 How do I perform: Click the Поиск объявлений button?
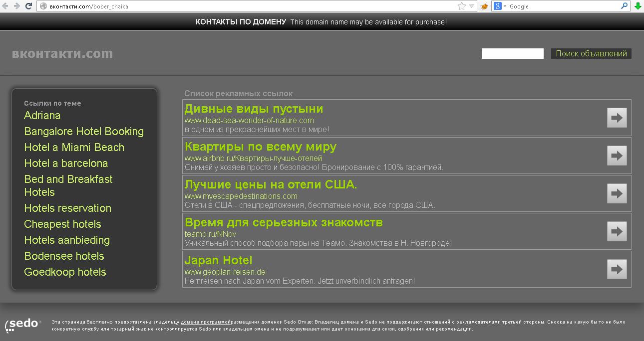[591, 53]
